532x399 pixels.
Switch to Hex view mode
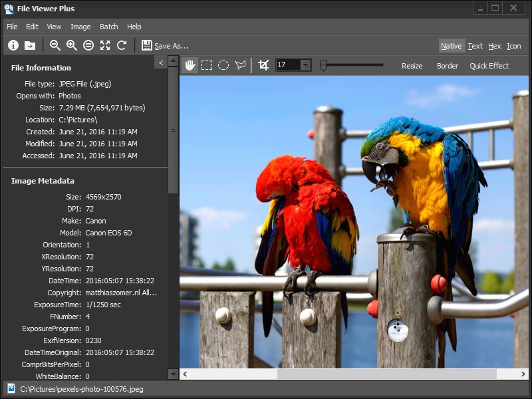494,46
